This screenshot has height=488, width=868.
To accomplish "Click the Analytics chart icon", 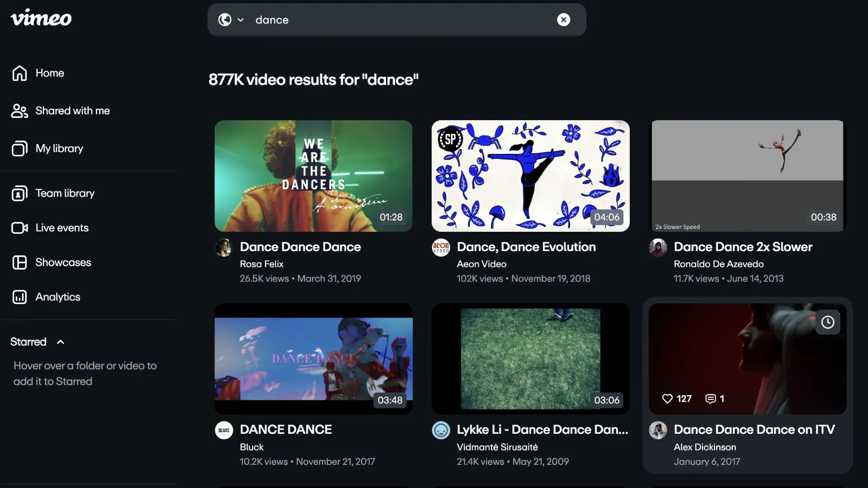I will (x=19, y=297).
